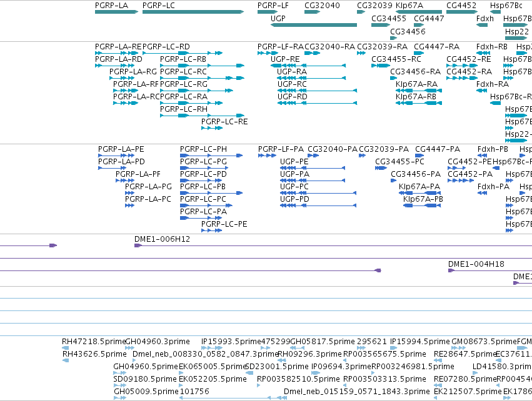The width and height of the screenshot is (532, 401).
Task: Click transcript PGRP-LC-RE label
Action: 224,121
